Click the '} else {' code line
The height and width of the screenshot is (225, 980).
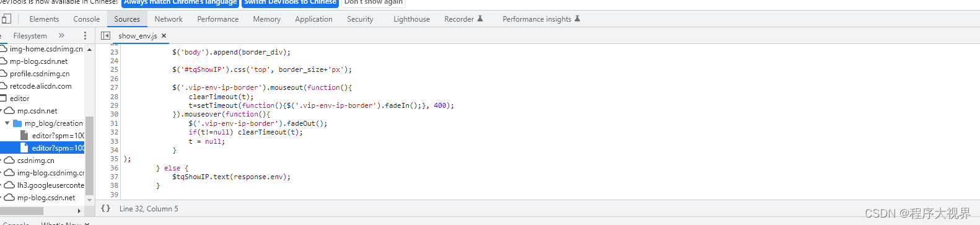[x=172, y=168]
